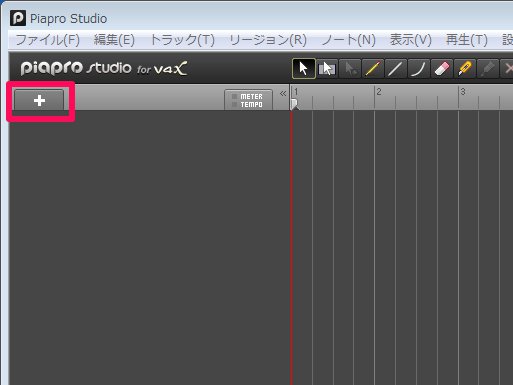Open the トラック(T) menu
The image size is (513, 385).
point(182,40)
